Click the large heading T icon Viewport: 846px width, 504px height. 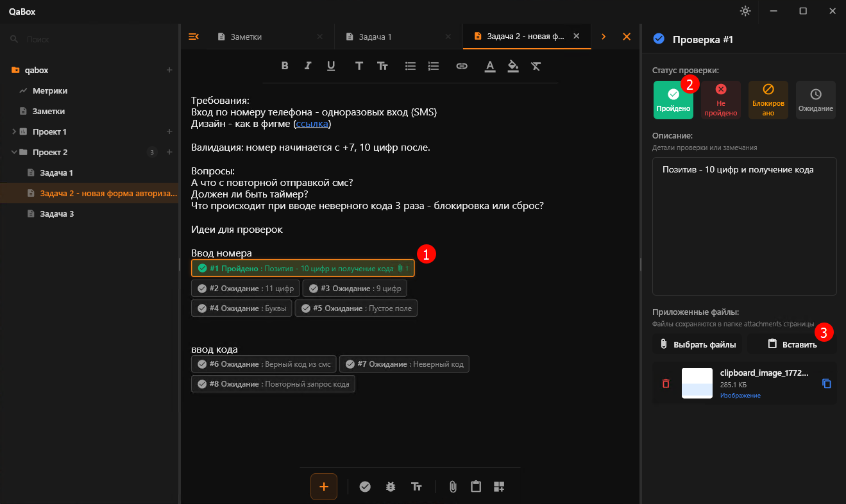coord(359,65)
